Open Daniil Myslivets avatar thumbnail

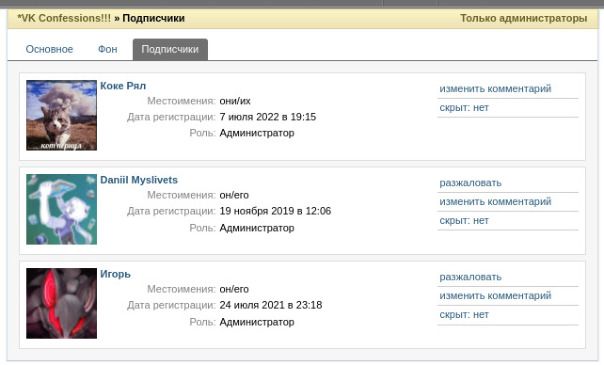[61, 209]
